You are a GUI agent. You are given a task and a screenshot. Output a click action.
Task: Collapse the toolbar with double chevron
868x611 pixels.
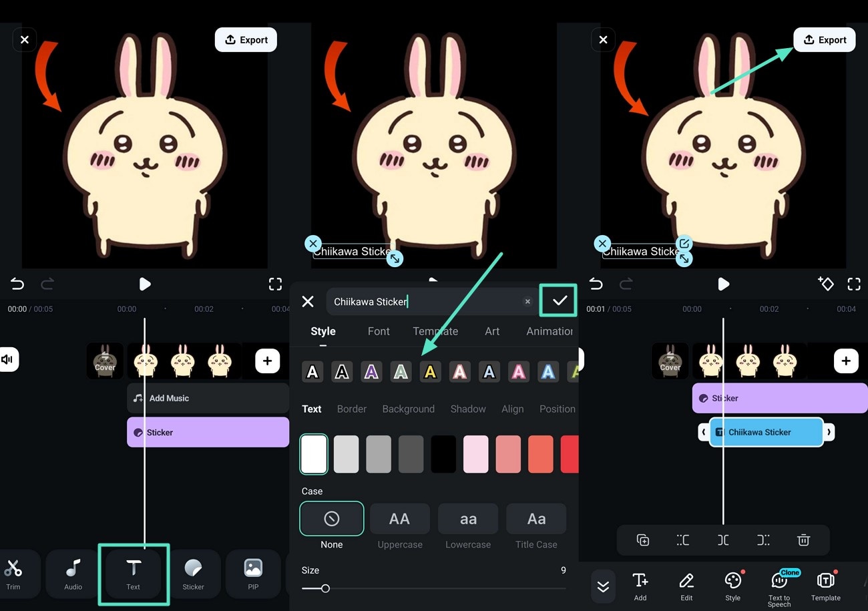[603, 586]
